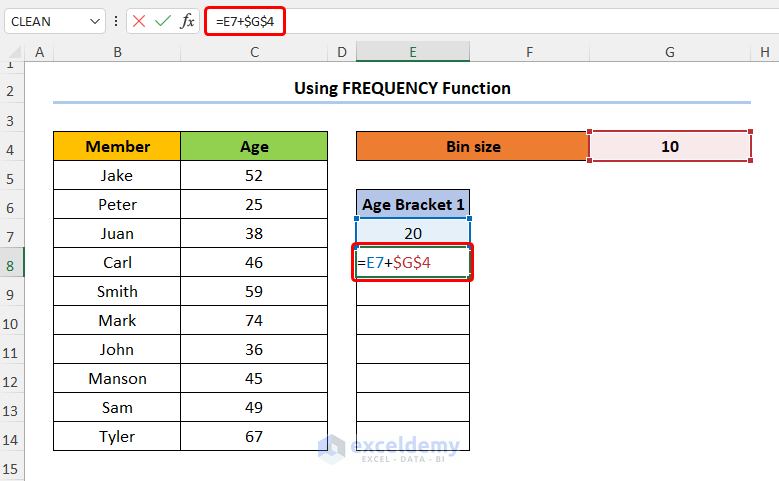The height and width of the screenshot is (481, 779).
Task: Open the Insert Function fx dialog
Action: 187,21
